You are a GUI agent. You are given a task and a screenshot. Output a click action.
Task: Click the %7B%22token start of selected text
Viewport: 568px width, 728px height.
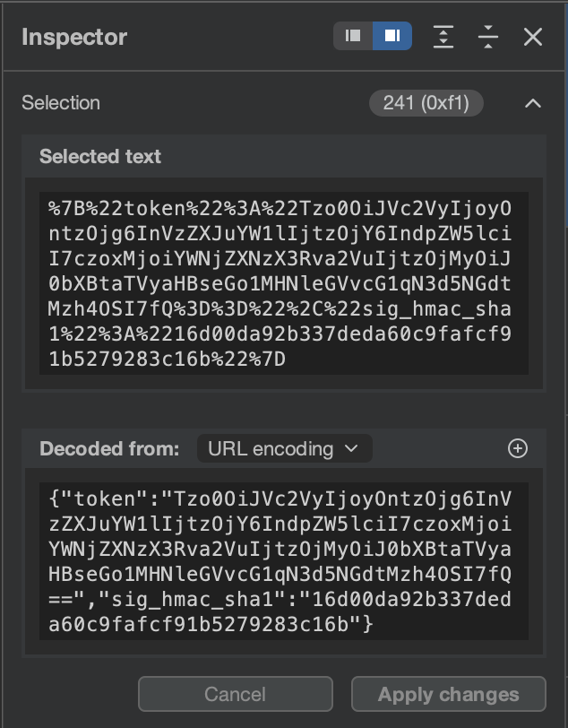[99, 208]
